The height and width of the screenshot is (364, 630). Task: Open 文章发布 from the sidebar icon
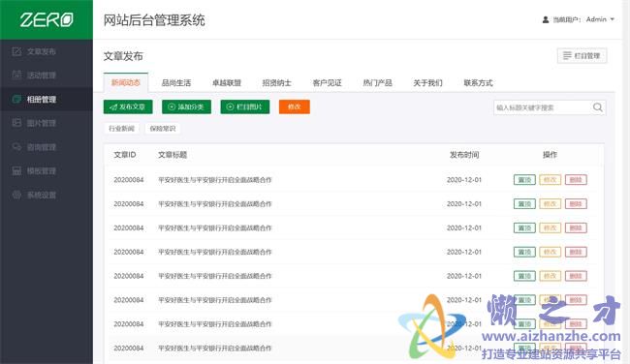tap(16, 51)
